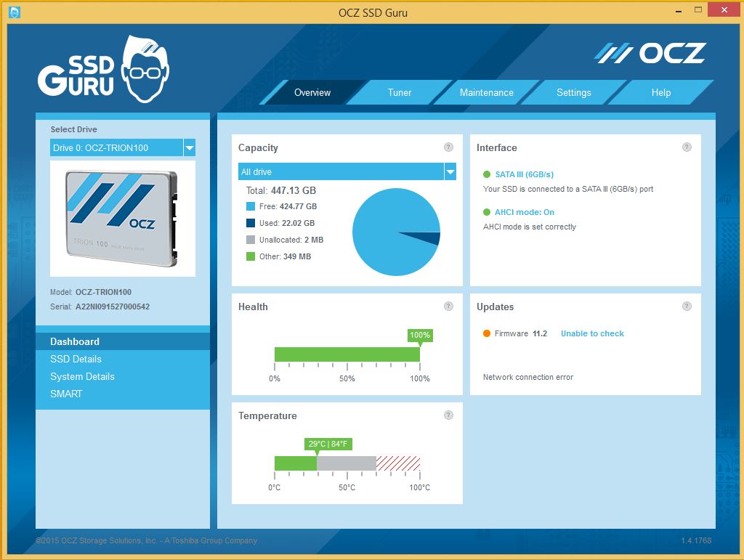Click the OCZ Storage Solutions copyright notice
This screenshot has height=560, width=744.
point(147,540)
